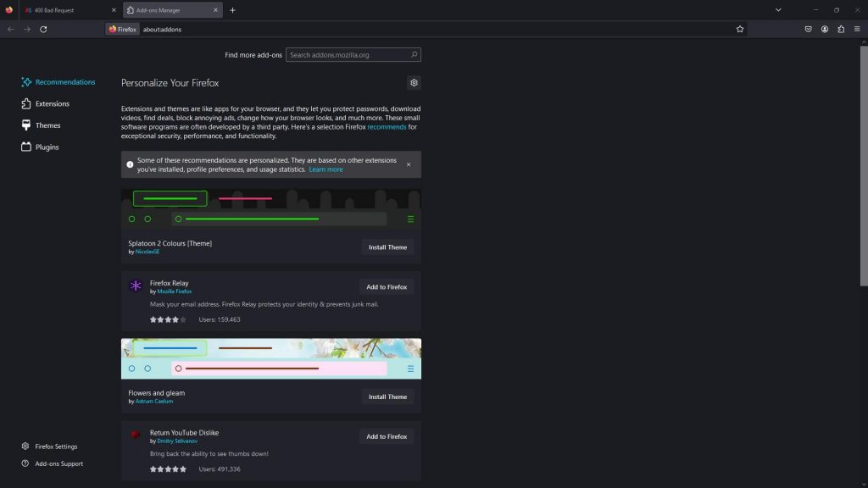The width and height of the screenshot is (868, 488).
Task: Open the Learn more link in banner
Action: pos(325,169)
